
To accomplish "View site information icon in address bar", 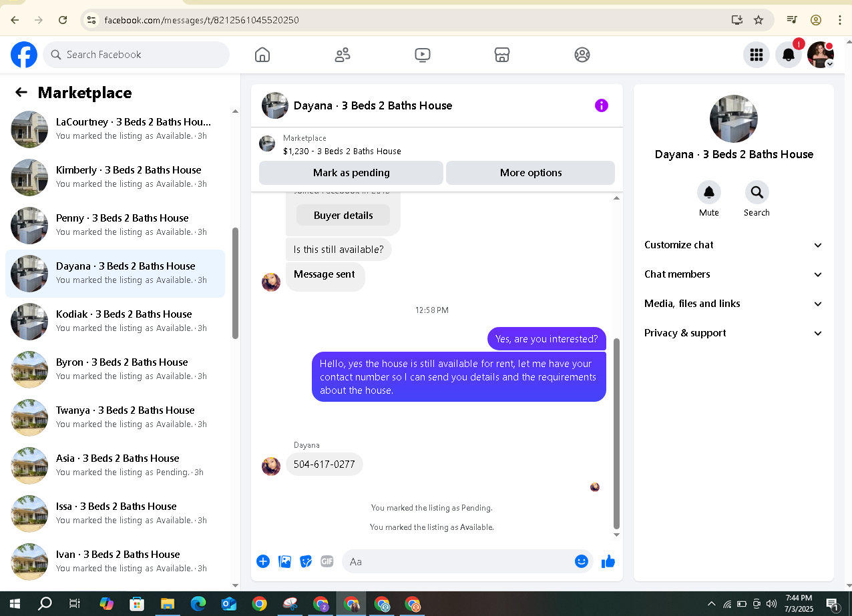I will tap(92, 20).
